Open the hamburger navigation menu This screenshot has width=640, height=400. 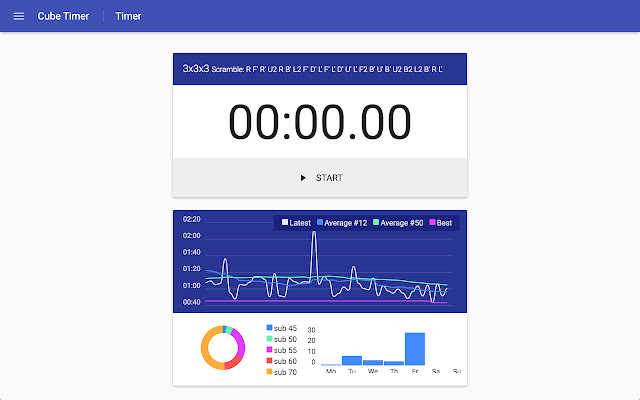click(19, 16)
